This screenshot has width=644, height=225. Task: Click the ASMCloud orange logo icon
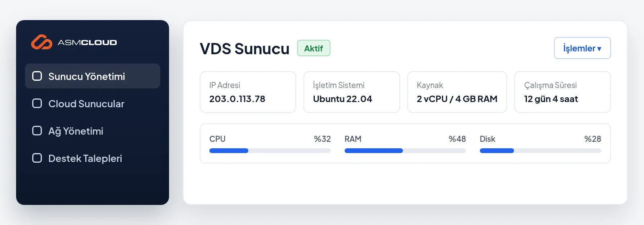[x=42, y=42]
